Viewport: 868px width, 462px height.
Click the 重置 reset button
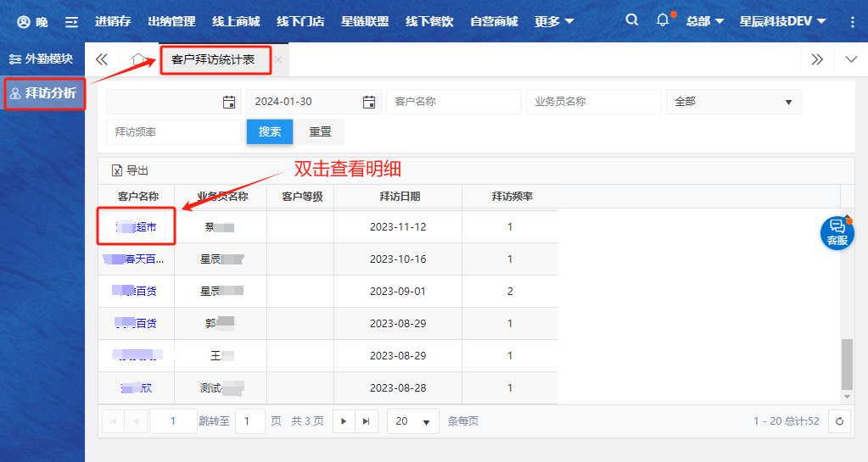[321, 132]
